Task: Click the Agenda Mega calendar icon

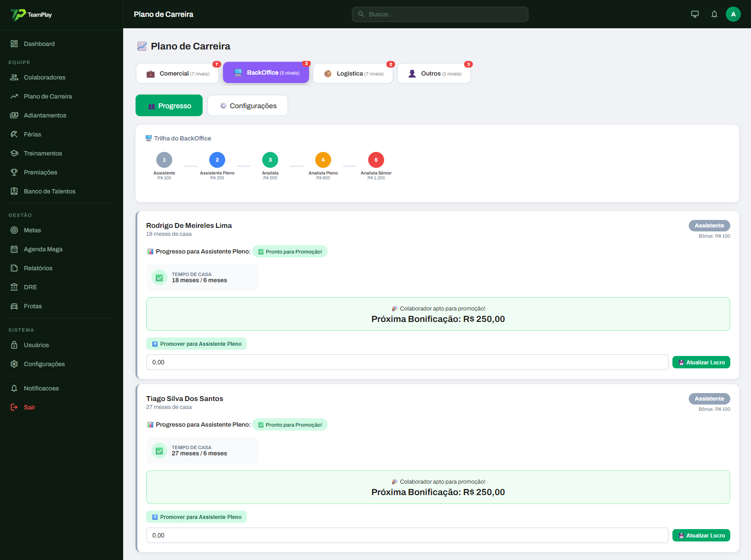Action: tap(14, 249)
